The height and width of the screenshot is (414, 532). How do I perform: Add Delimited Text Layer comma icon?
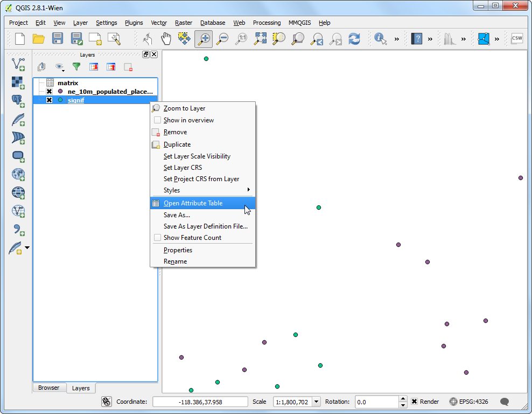coord(18,230)
